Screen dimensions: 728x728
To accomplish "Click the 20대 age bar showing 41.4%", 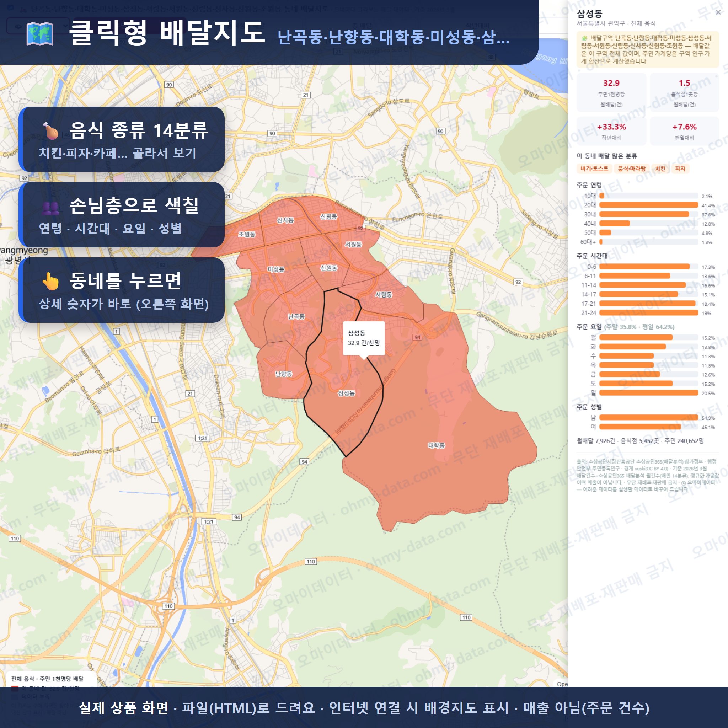I will tap(648, 205).
